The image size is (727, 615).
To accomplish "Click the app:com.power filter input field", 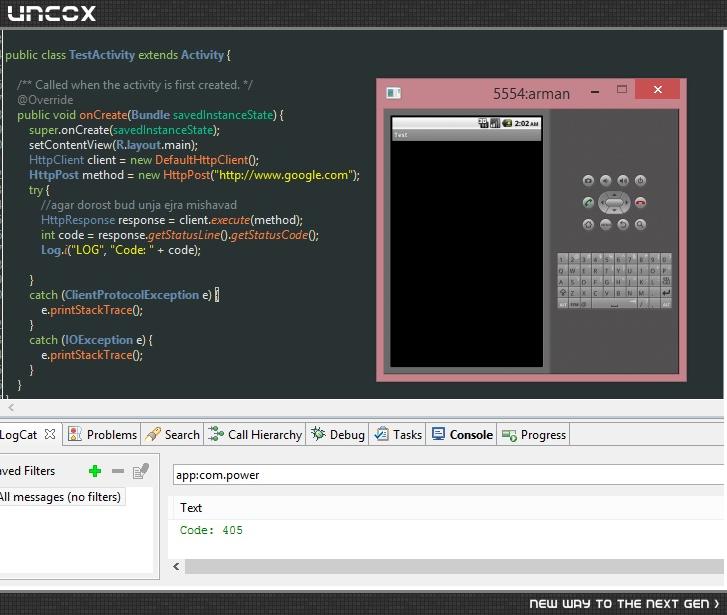I will pyautogui.click(x=448, y=475).
